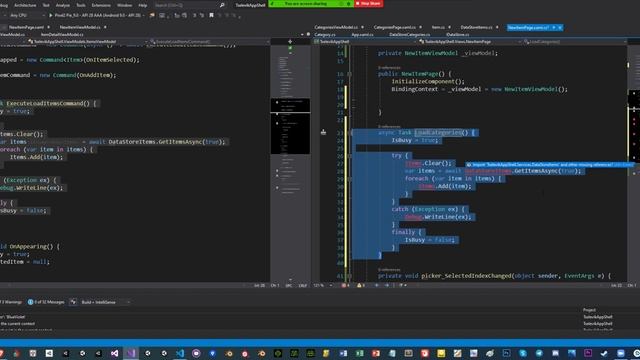Open the Extensions menu

point(101,5)
